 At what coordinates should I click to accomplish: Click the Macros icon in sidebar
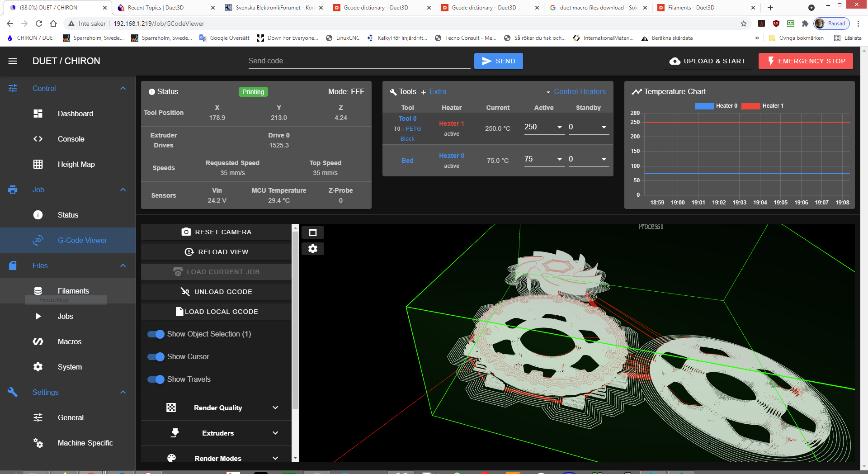tap(38, 341)
